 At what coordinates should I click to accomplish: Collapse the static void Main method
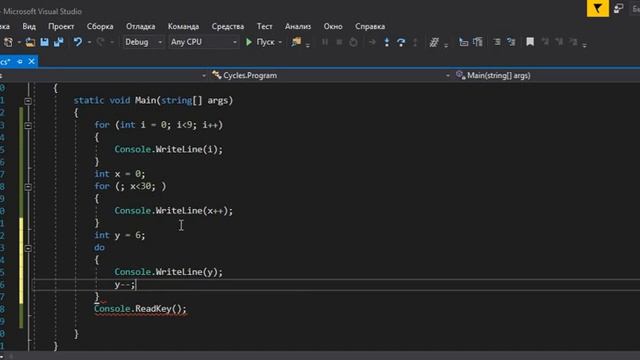(x=28, y=101)
